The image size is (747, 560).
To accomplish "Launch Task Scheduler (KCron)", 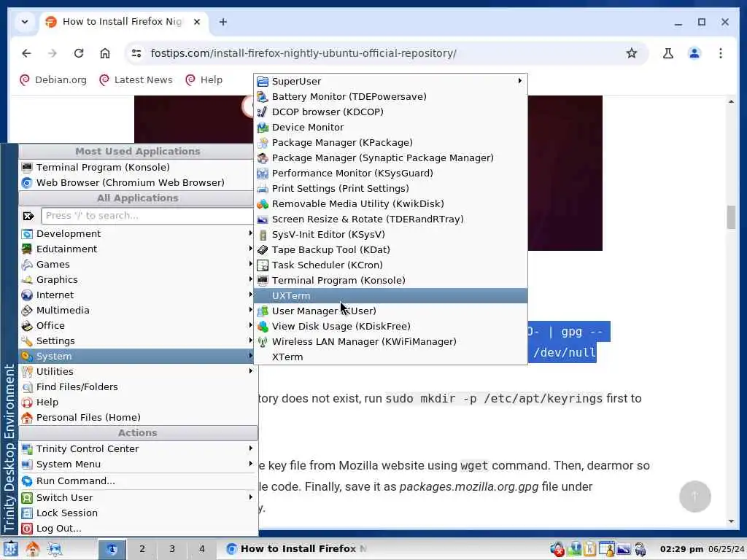I will coord(390,265).
